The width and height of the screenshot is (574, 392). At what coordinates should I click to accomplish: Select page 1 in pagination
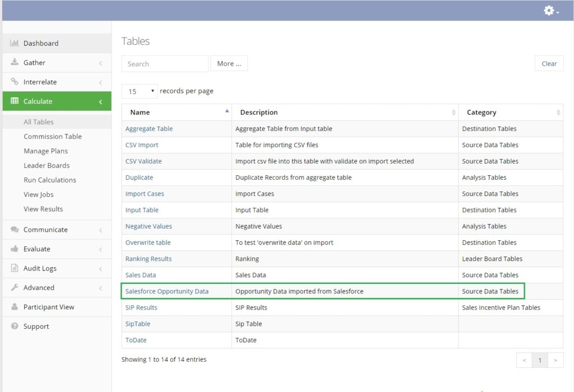coord(540,360)
